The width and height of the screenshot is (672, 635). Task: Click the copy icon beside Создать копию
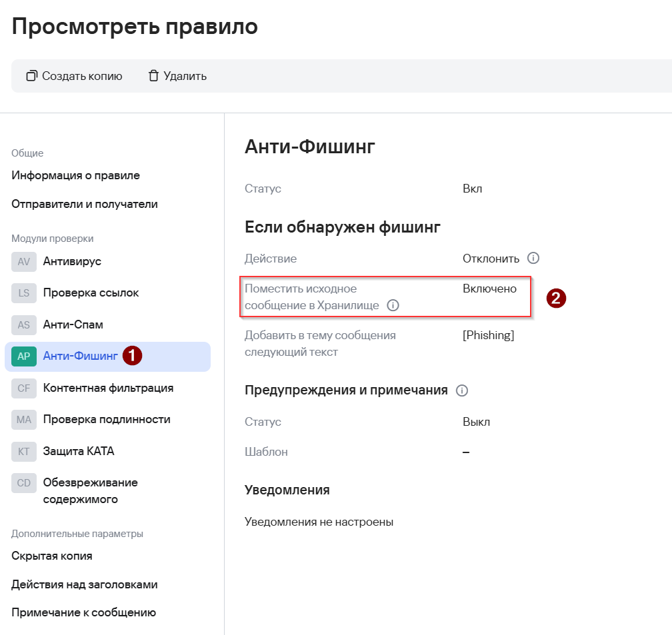[x=32, y=76]
